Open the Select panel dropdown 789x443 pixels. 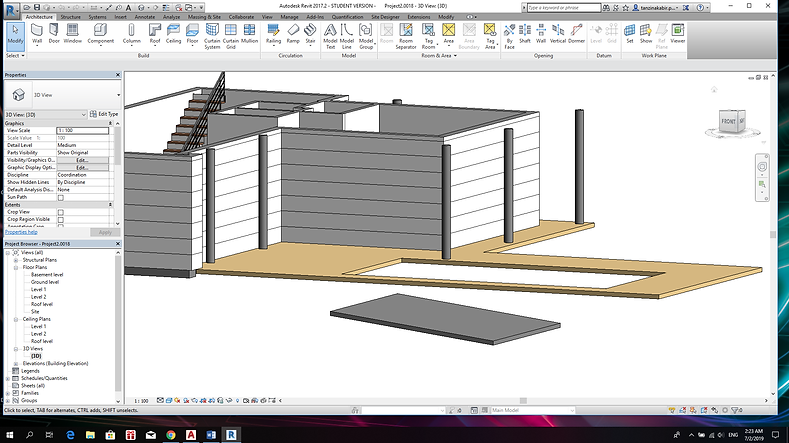point(15,56)
